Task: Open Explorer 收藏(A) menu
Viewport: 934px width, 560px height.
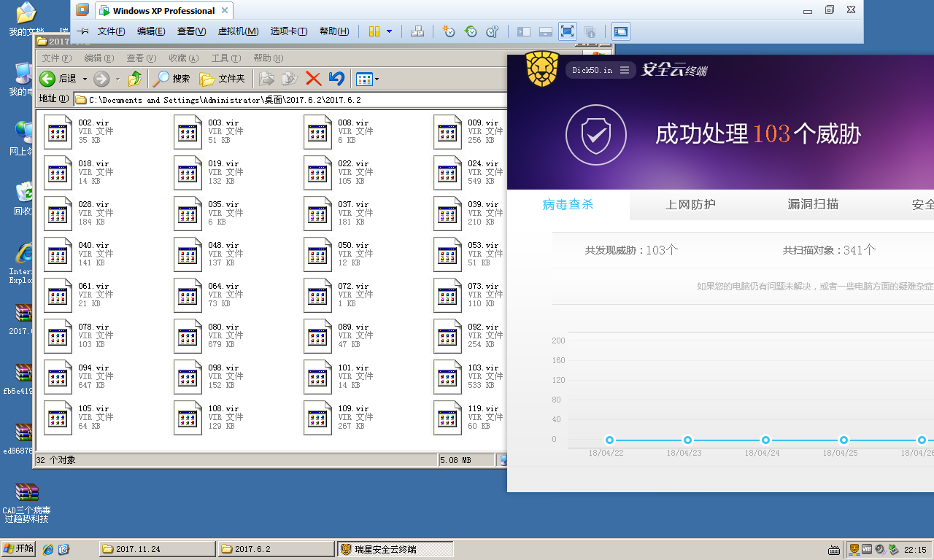Action: pos(184,58)
